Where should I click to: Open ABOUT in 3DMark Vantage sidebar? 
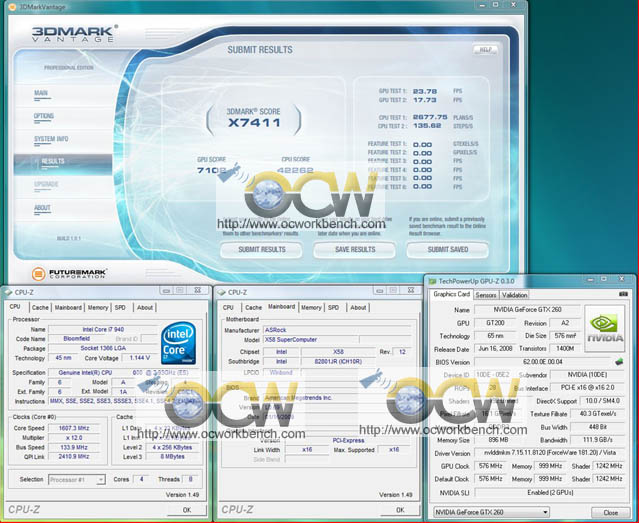click(42, 208)
